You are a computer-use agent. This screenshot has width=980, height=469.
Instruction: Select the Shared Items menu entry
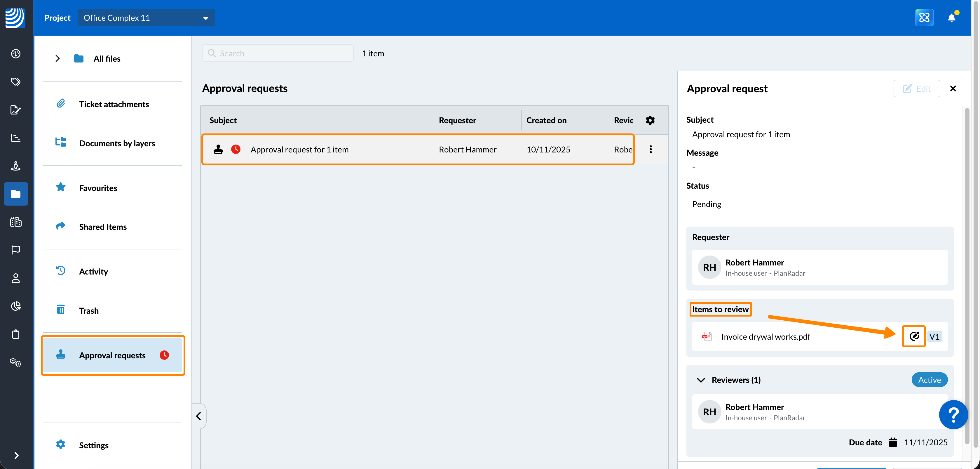(103, 227)
